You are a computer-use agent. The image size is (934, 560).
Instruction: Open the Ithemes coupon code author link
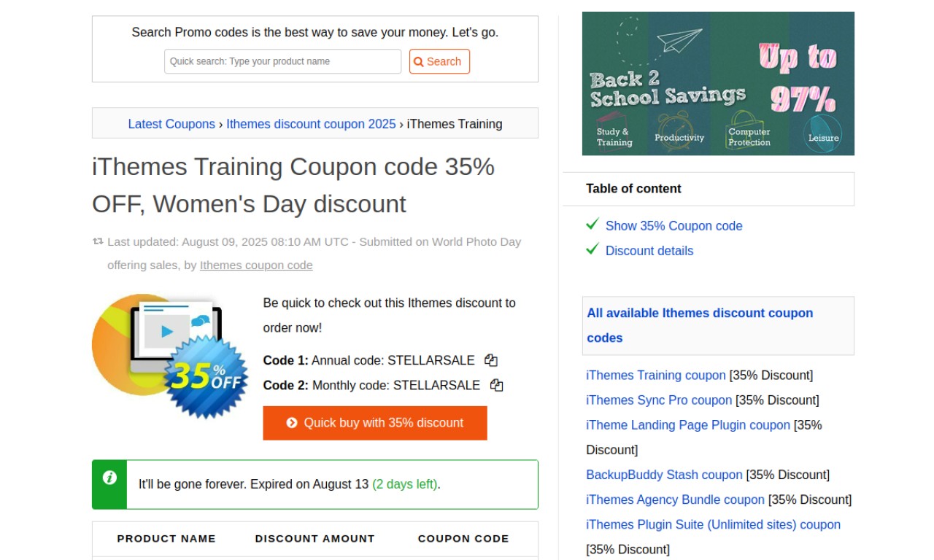(256, 265)
